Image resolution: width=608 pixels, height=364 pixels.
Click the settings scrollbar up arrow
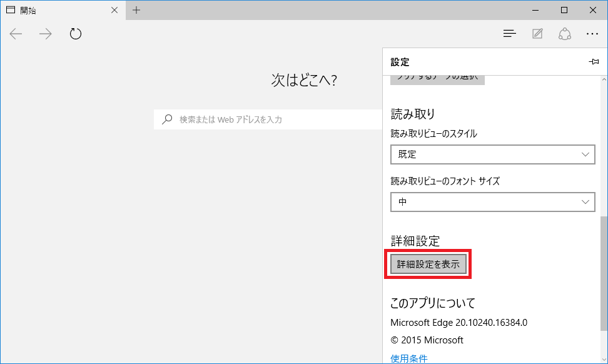(x=604, y=80)
